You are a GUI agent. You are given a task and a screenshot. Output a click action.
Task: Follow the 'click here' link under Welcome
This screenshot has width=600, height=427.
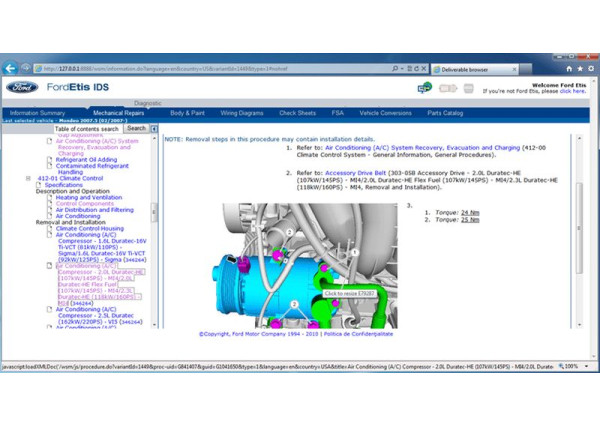pyautogui.click(x=572, y=91)
